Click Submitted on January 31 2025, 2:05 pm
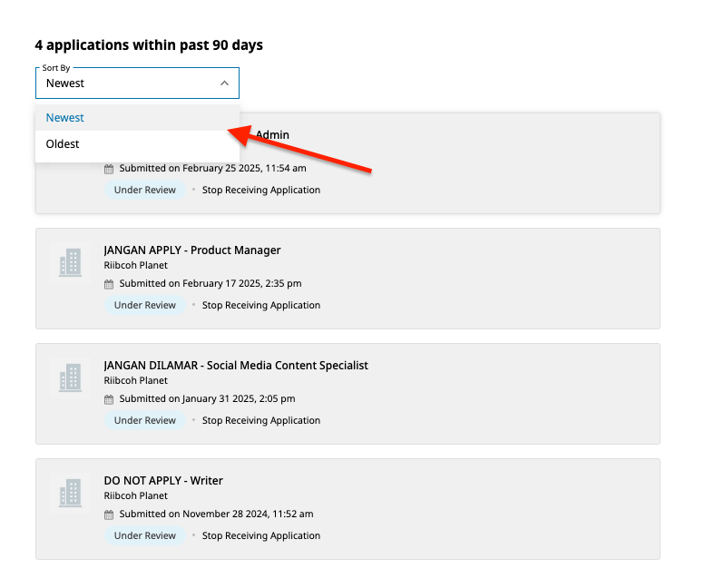The image size is (715, 588). tap(207, 398)
